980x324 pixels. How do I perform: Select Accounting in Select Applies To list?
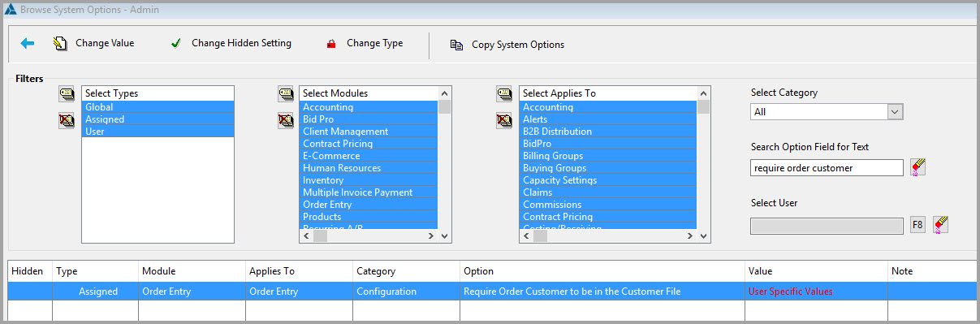608,107
